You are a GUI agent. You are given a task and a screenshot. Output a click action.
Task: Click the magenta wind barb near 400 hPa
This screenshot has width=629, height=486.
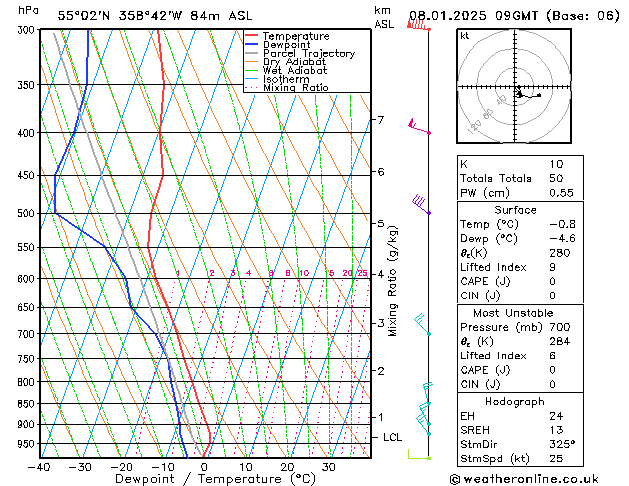tap(419, 126)
